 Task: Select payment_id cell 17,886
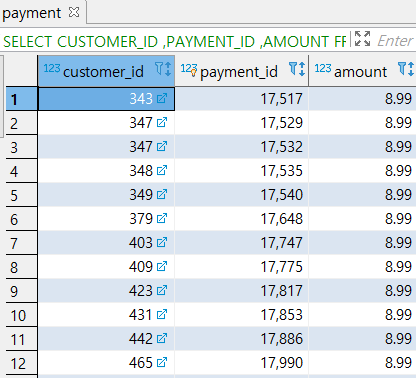[242, 339]
